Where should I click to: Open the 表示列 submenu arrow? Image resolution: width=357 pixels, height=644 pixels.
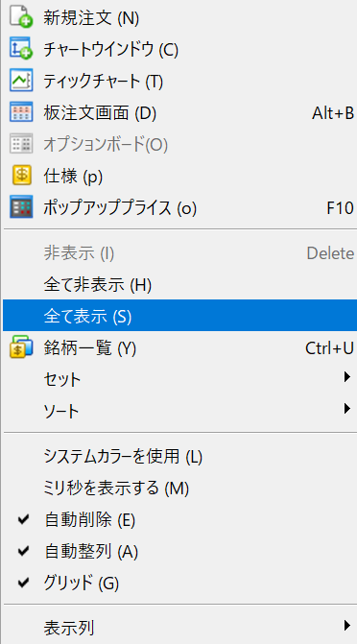pos(347,625)
